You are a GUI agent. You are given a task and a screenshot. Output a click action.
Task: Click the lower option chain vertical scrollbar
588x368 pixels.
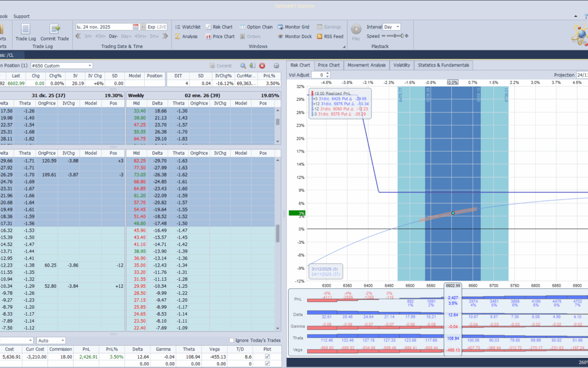tap(278, 244)
